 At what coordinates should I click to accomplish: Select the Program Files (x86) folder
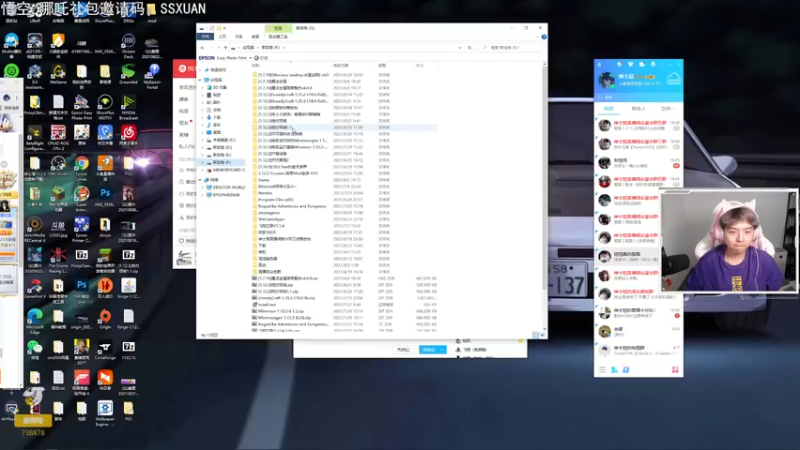point(345,199)
